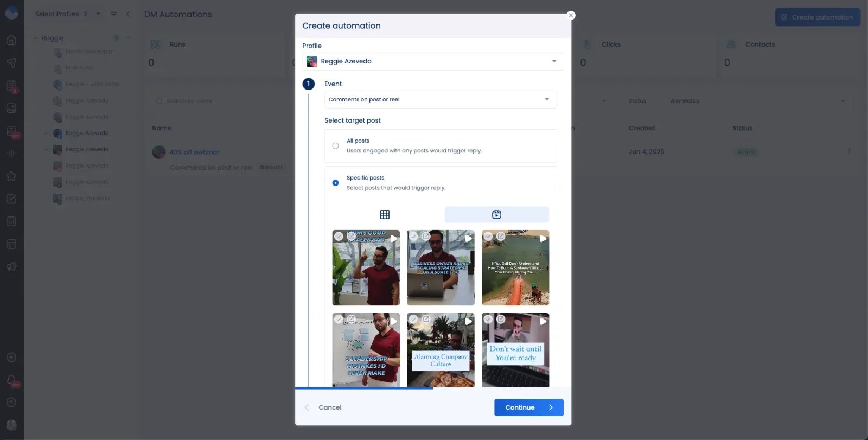The width and height of the screenshot is (868, 440).
Task: Close the Create automation dialog
Action: tap(571, 15)
